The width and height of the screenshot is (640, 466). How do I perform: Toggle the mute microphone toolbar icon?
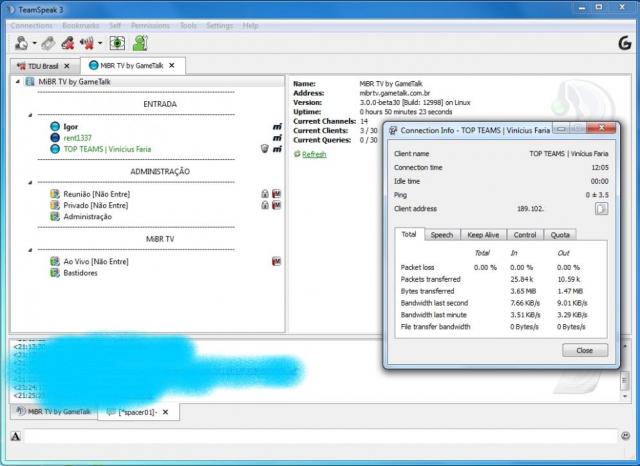pyautogui.click(x=68, y=43)
